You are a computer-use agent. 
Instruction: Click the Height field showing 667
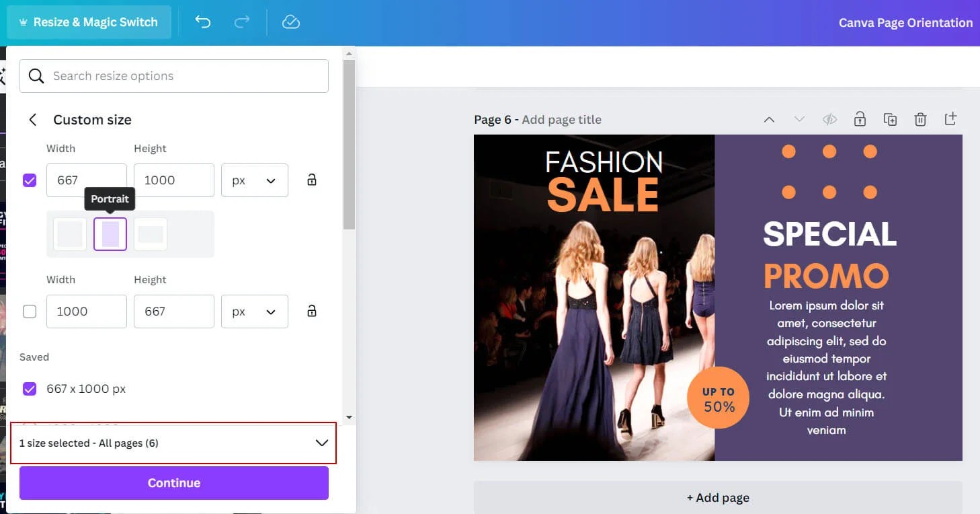coord(174,311)
